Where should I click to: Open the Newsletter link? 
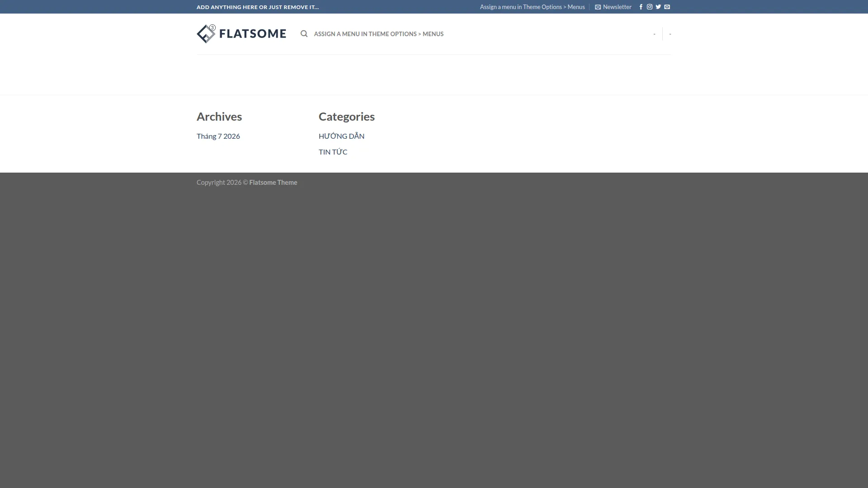(613, 7)
